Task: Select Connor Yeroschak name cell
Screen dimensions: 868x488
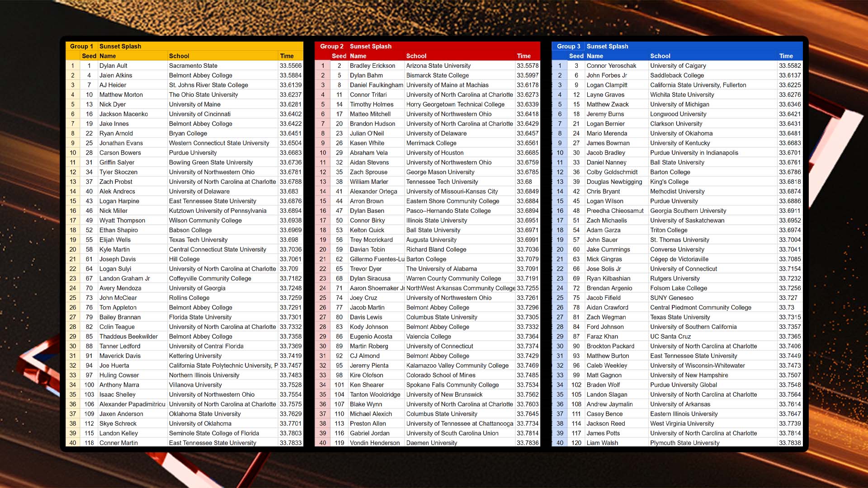Action: 611,66
